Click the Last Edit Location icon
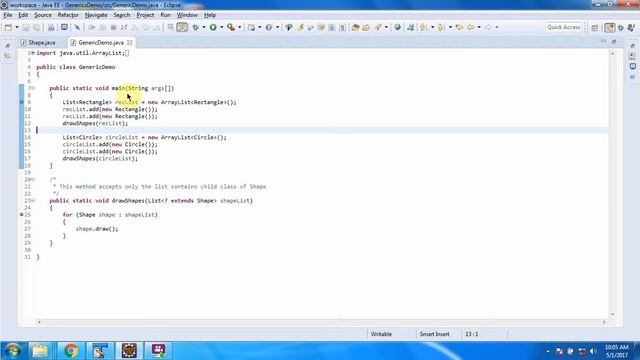Viewport: 640px width, 360px height. click(460, 27)
